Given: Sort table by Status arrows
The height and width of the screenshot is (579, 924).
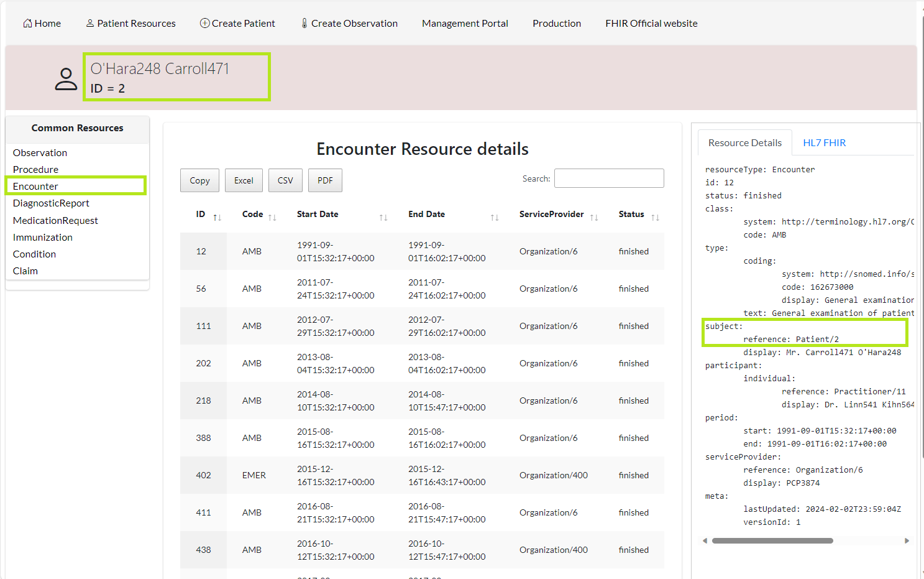Looking at the screenshot, I should point(655,217).
